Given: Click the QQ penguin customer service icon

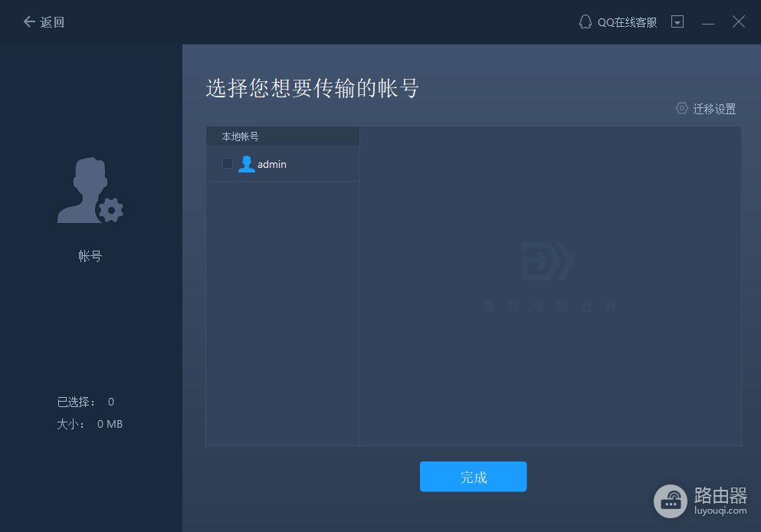Looking at the screenshot, I should coord(586,21).
